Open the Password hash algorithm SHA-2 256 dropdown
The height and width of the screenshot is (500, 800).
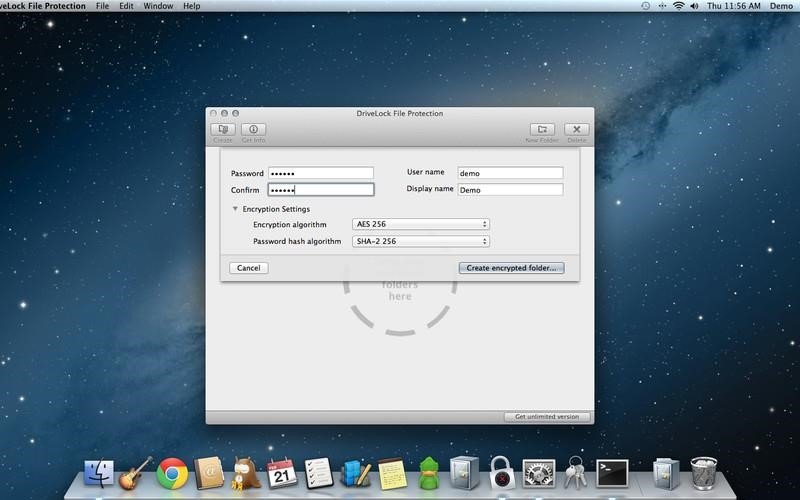(421, 241)
